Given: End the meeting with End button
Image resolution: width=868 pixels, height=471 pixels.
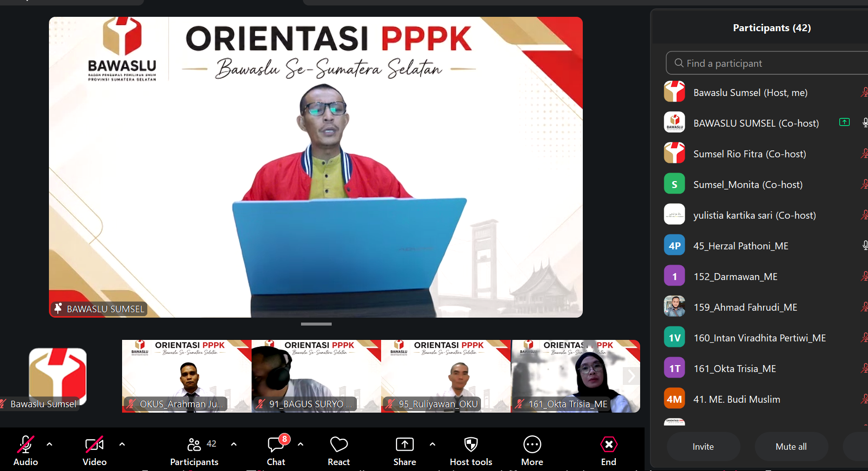Looking at the screenshot, I should pos(608,450).
